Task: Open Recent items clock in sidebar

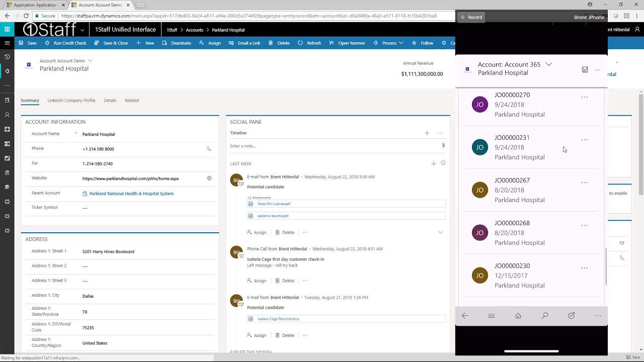Action: (7, 57)
